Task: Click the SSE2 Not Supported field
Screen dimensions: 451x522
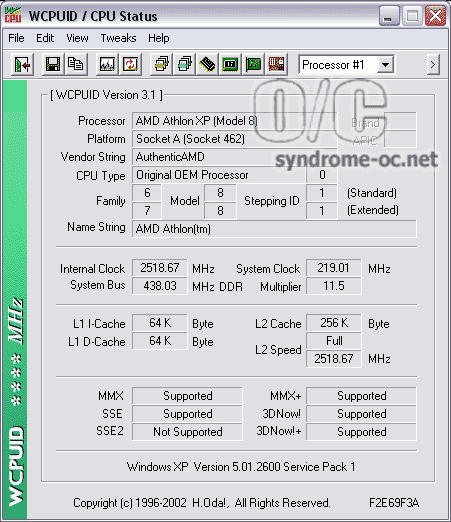Action: 187,432
